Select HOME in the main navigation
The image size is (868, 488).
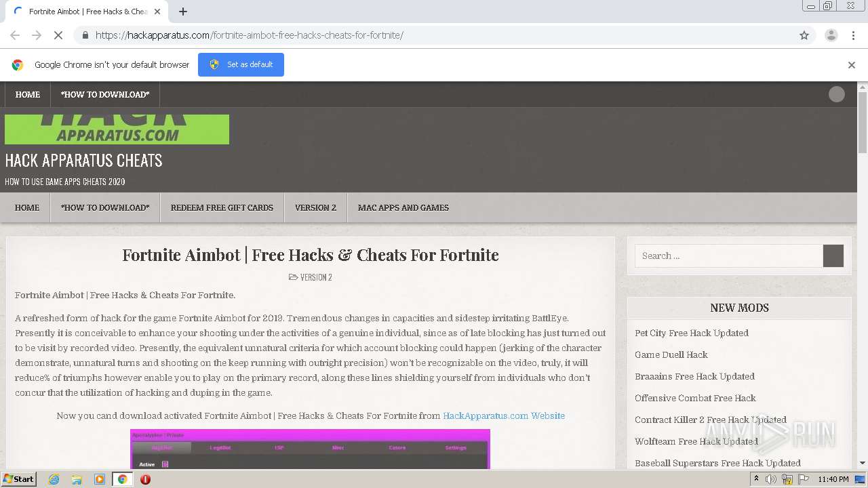pyautogui.click(x=27, y=207)
